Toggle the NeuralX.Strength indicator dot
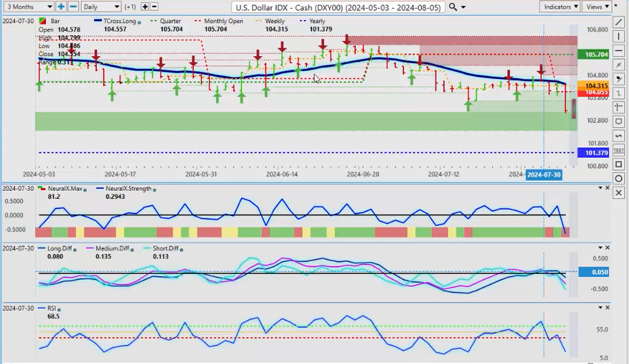 (x=155, y=189)
